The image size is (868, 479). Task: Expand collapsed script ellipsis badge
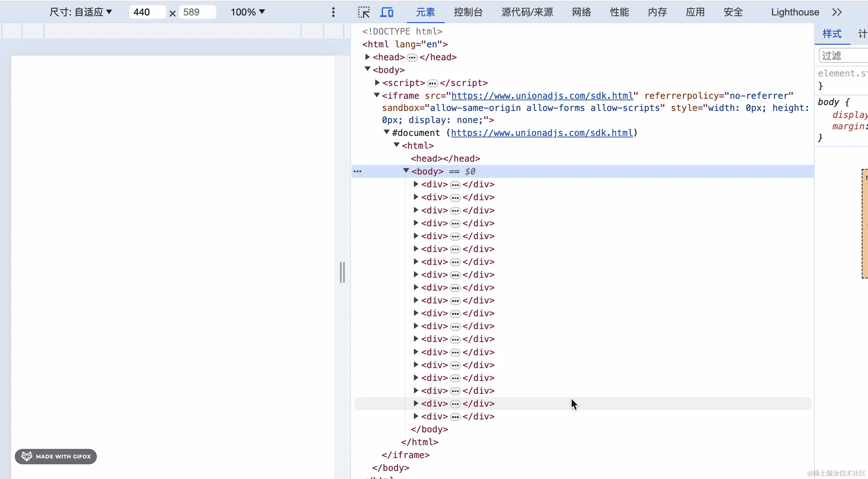pyautogui.click(x=433, y=83)
